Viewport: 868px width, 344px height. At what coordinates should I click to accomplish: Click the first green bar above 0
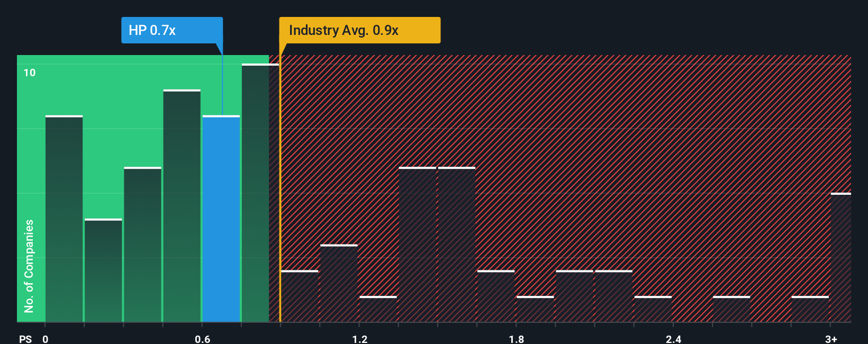click(x=64, y=219)
